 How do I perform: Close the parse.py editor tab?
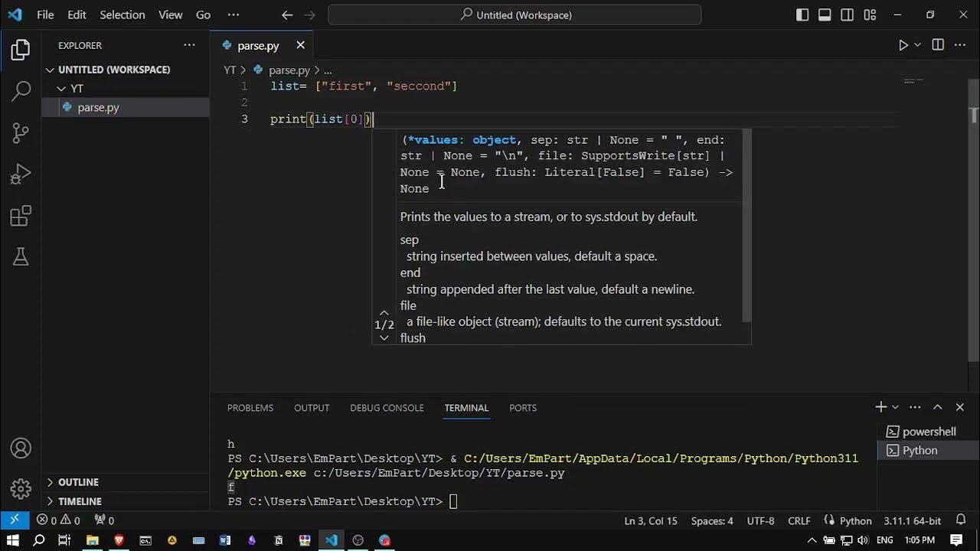300,45
